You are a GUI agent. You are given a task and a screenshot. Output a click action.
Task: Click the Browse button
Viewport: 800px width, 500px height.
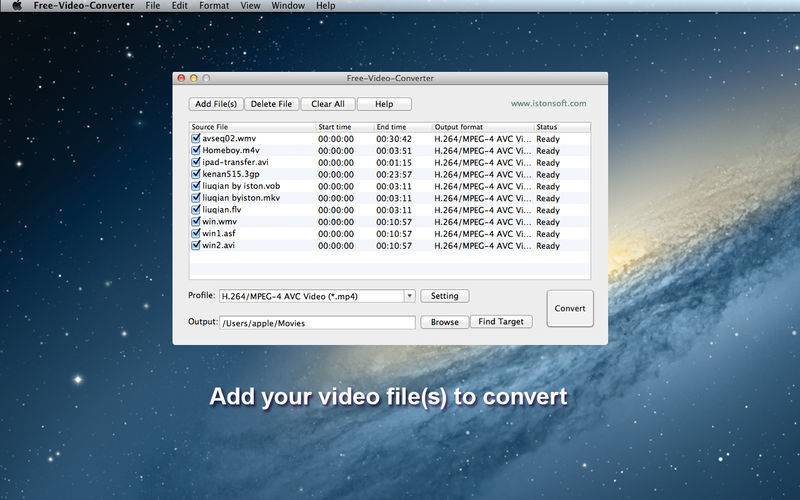[x=444, y=322]
